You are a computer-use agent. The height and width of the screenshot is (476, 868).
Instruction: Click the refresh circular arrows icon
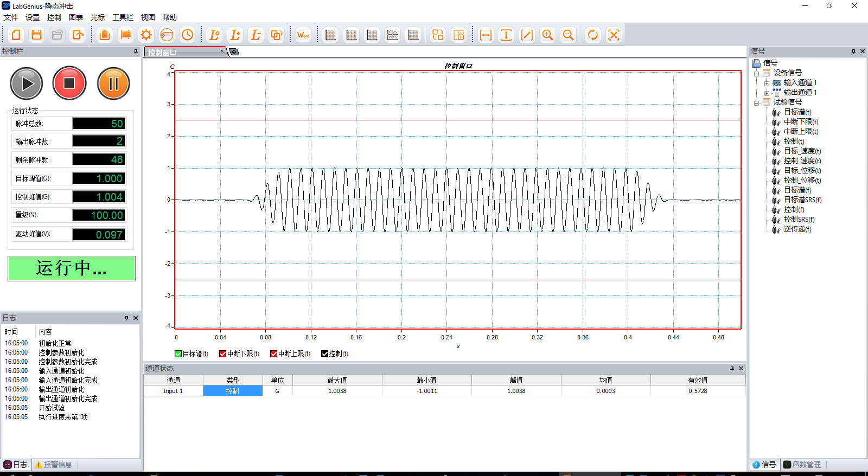point(593,35)
